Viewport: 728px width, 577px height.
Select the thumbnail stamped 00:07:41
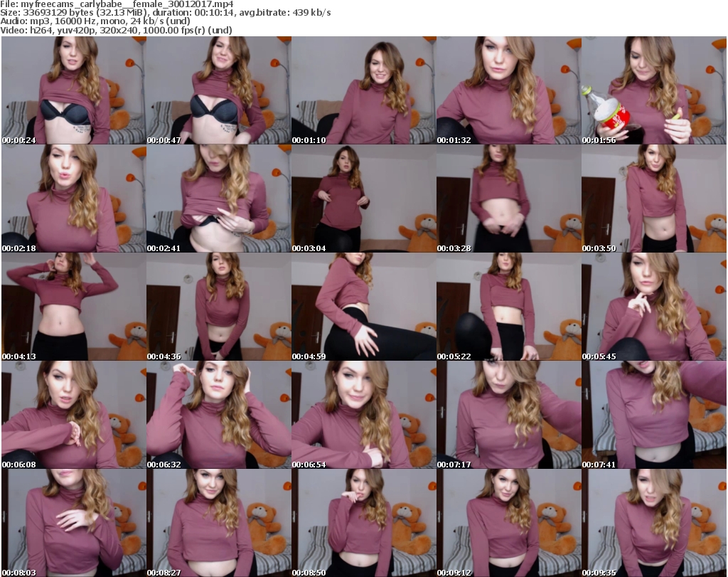point(654,414)
